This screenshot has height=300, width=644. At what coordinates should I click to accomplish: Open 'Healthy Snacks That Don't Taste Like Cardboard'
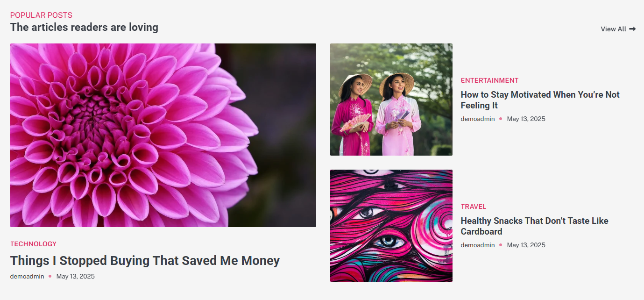coord(535,226)
